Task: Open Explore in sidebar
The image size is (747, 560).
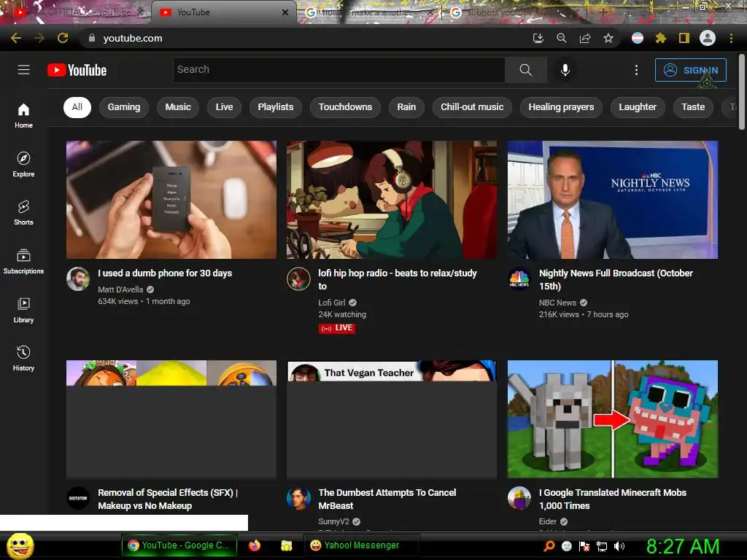Action: [x=23, y=164]
